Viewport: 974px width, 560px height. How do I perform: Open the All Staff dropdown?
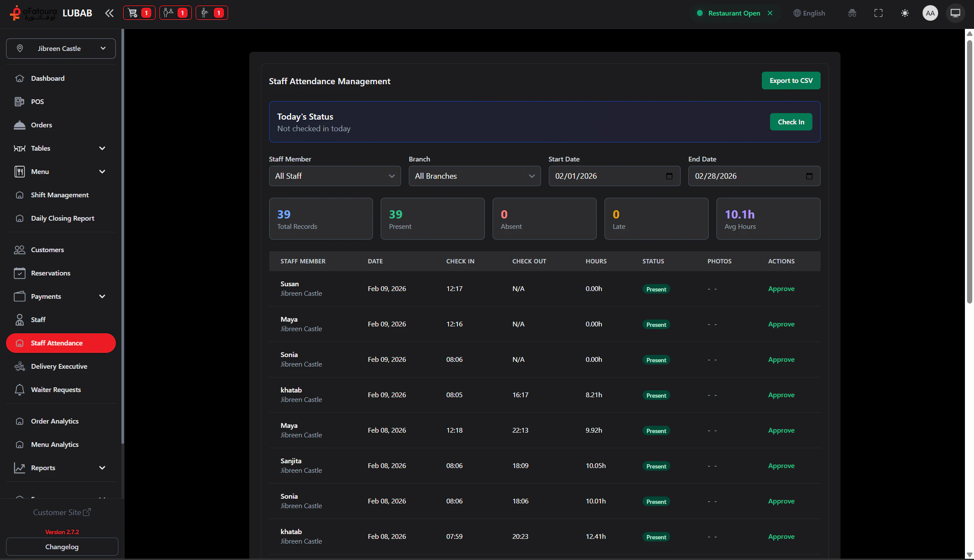(x=334, y=176)
